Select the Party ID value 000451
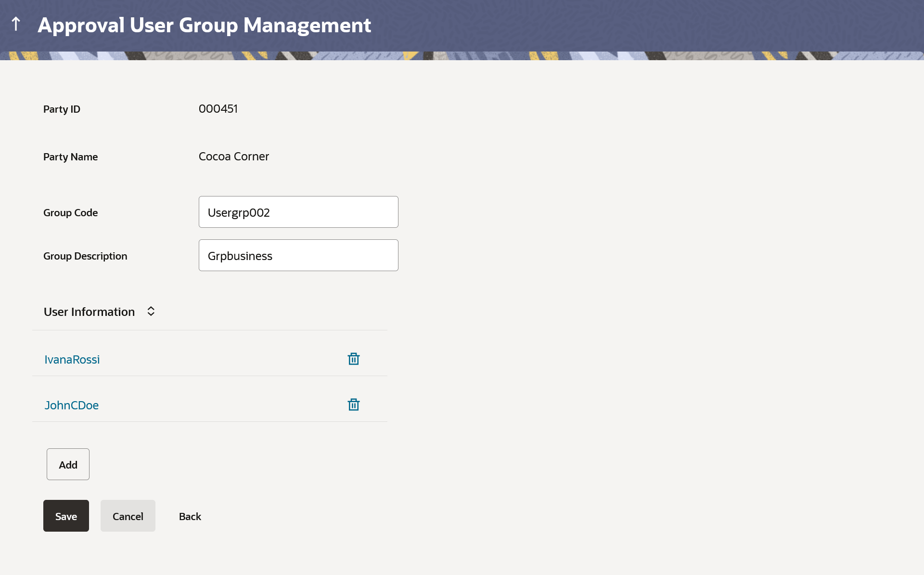This screenshot has height=575, width=924. pyautogui.click(x=218, y=109)
